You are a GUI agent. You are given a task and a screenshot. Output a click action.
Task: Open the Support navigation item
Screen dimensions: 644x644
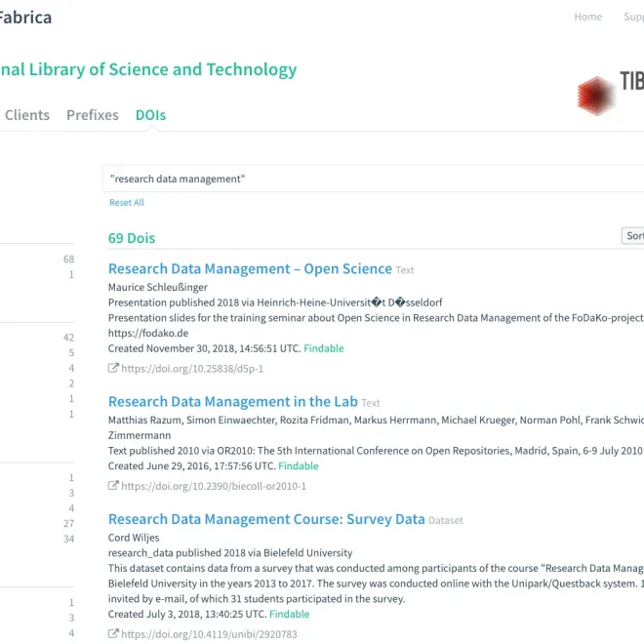click(634, 17)
